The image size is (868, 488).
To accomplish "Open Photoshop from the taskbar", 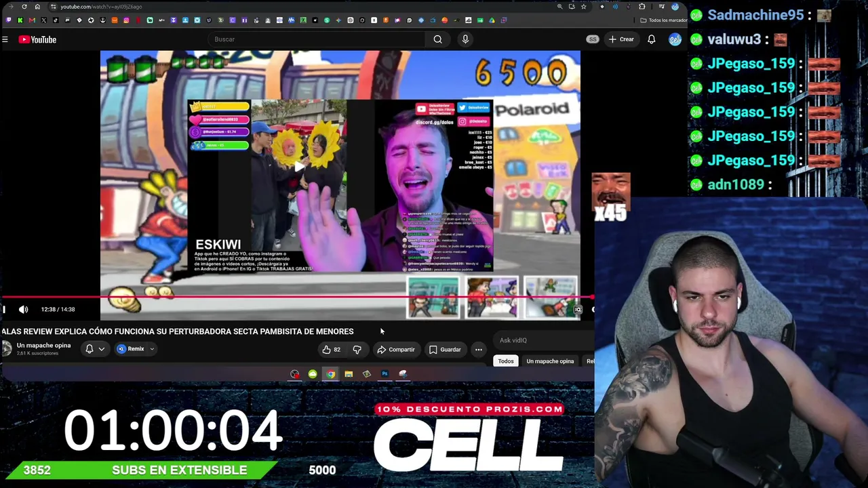I will (x=384, y=374).
